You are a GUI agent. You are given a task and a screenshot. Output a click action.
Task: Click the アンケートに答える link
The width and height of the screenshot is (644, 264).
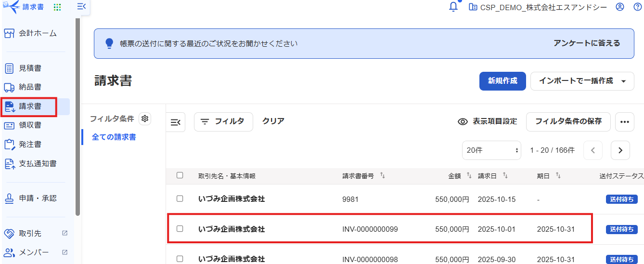[x=586, y=43]
